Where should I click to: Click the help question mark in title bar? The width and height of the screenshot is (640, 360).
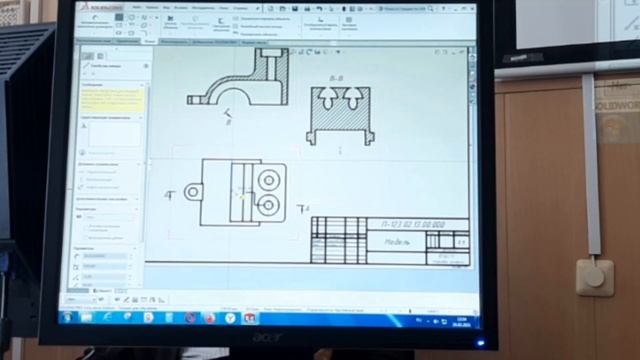(x=443, y=9)
